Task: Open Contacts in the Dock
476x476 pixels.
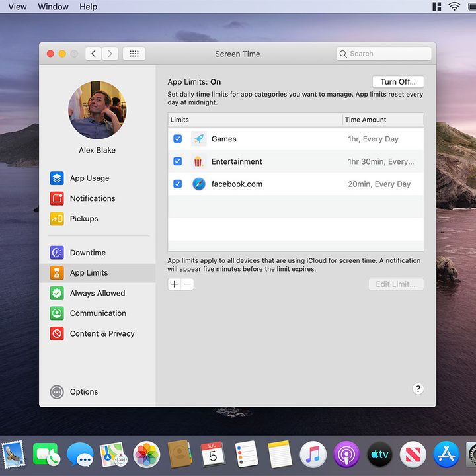Action: 180,454
